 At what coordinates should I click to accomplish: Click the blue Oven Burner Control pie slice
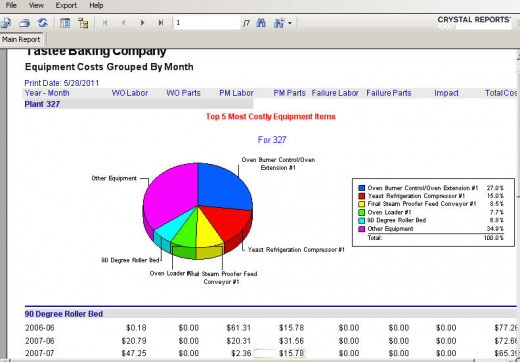pyautogui.click(x=223, y=187)
